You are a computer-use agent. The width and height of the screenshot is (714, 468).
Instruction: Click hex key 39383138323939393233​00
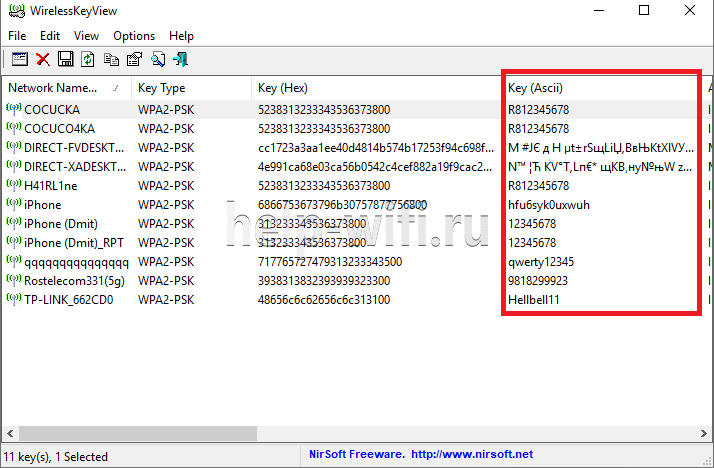coord(324,281)
